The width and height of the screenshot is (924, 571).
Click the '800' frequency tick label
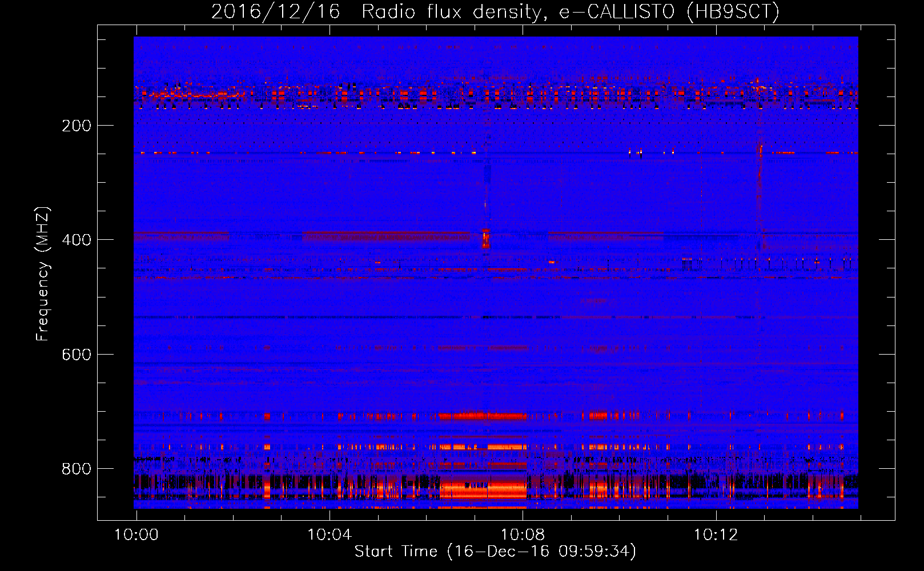(x=77, y=469)
